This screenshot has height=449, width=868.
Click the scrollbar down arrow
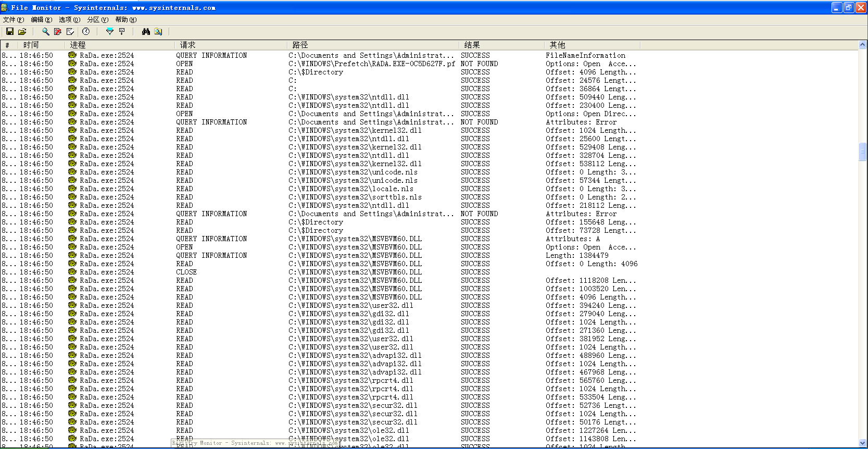pos(863,443)
